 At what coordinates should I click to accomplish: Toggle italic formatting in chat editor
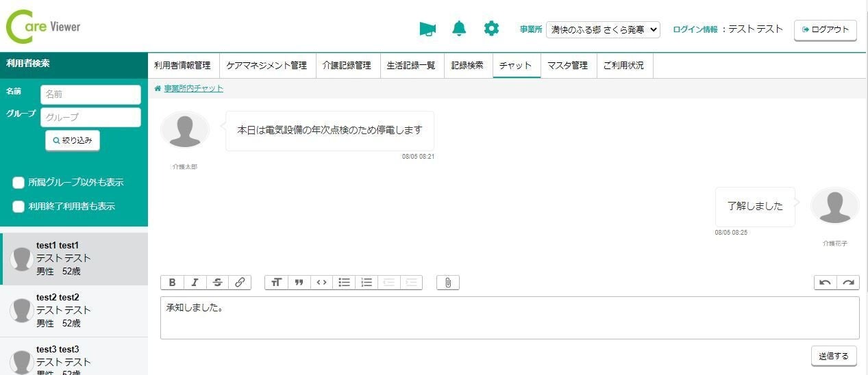[195, 283]
